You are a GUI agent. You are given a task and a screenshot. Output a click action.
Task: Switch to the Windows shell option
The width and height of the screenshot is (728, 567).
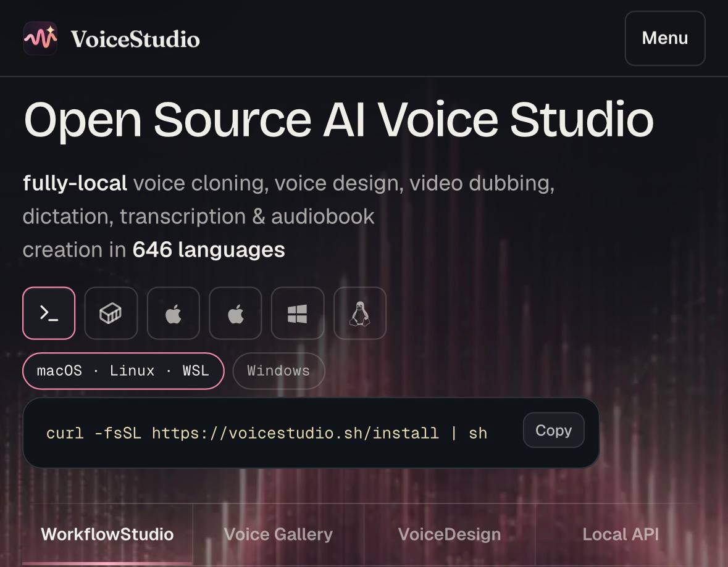pos(278,371)
